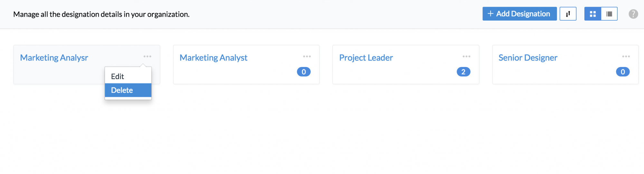Open the Marketing Analysr designation link
The height and width of the screenshot is (174, 644).
[x=54, y=58]
